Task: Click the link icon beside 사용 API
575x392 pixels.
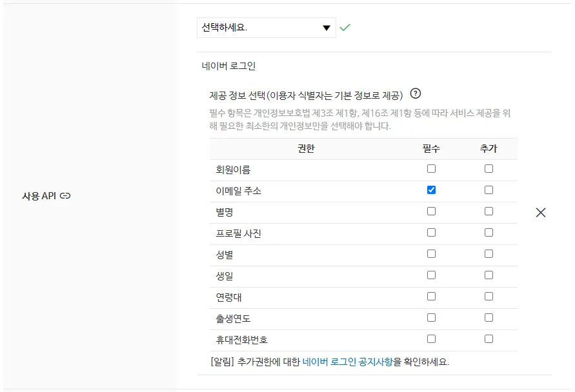Action: click(x=65, y=195)
